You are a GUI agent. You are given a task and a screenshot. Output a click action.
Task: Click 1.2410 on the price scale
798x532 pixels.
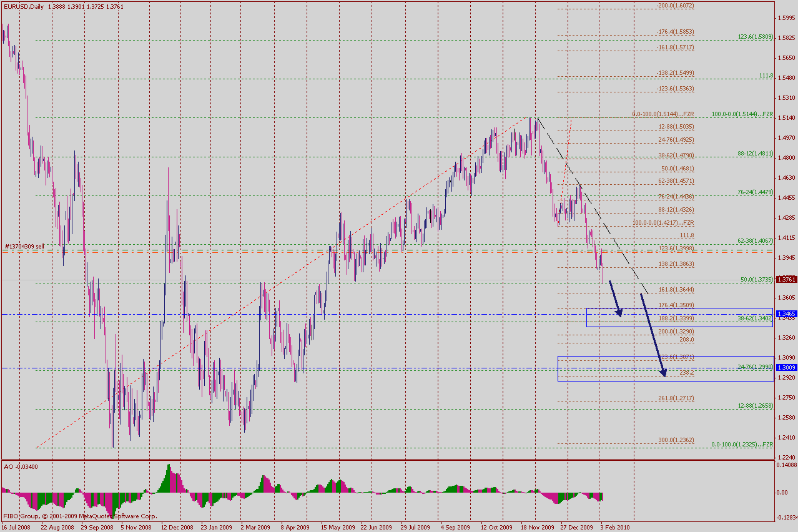coord(786,438)
